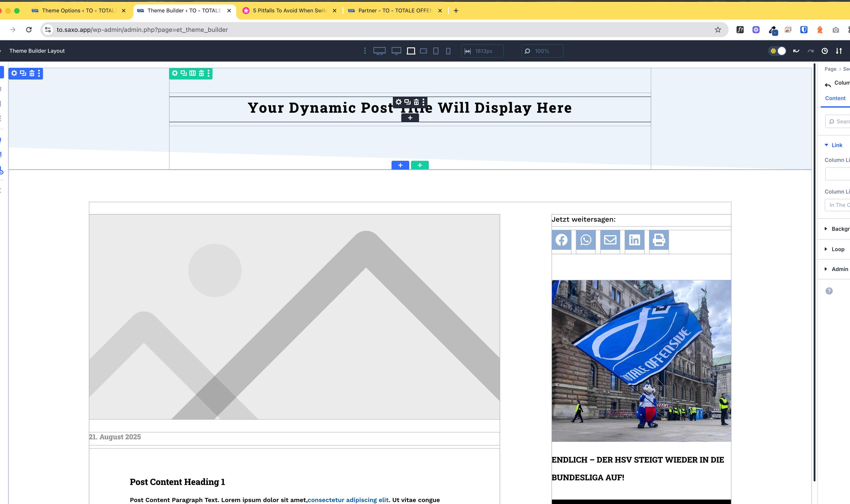Select the widest desktop view mode

pyautogui.click(x=379, y=51)
